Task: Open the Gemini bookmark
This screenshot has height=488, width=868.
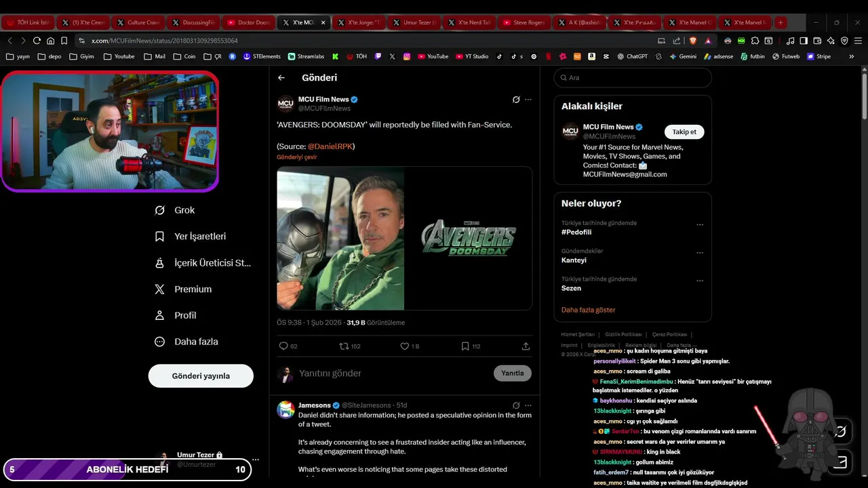Action: click(682, 56)
